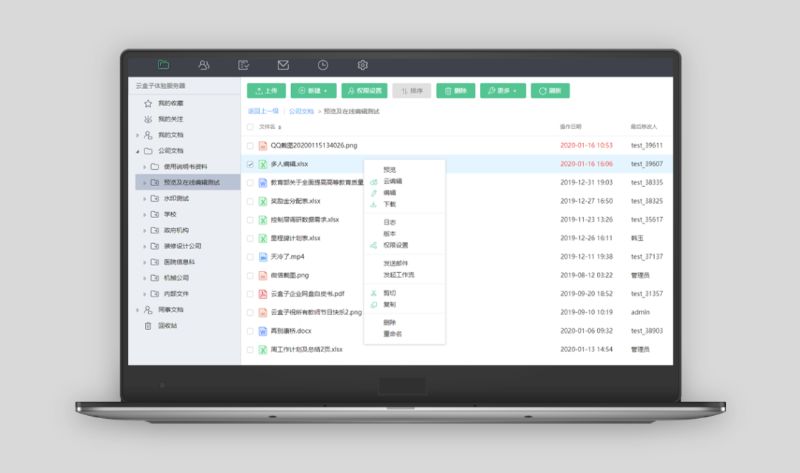Check the box for 控制湖调研数据需求.xlsx
This screenshot has width=800, height=473.
click(250, 220)
